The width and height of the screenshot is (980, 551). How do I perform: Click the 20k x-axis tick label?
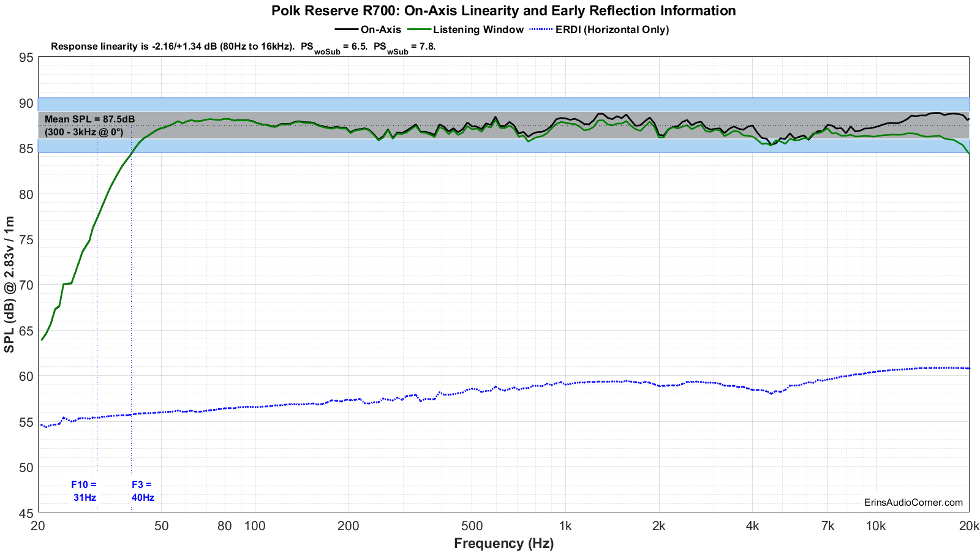click(969, 526)
